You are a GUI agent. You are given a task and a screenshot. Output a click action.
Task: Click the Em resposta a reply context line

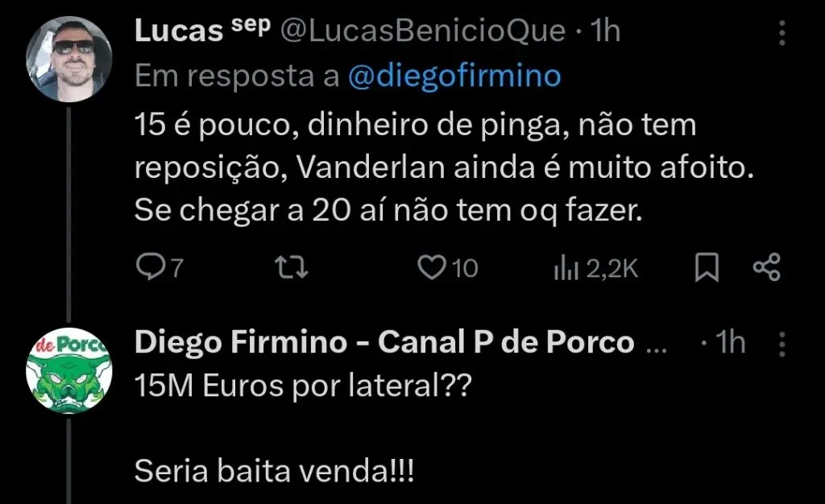234,76
